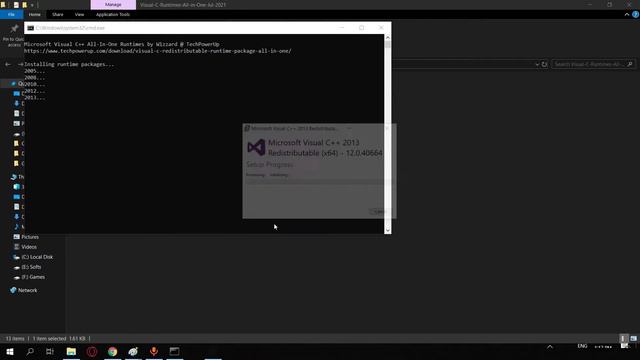Click the up arrow of cmd scrollbar

click(387, 38)
